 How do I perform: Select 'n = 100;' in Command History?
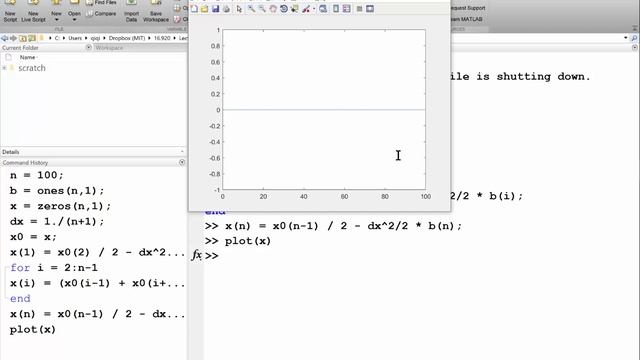tap(37, 175)
